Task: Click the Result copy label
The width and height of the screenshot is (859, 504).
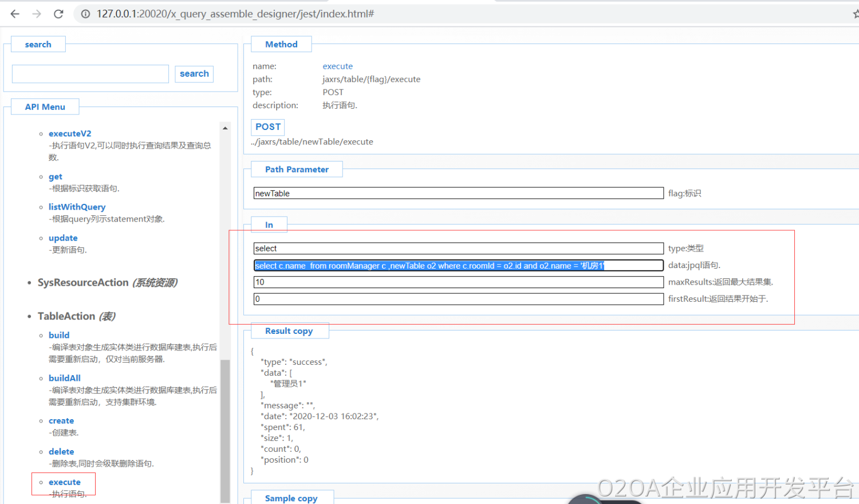Action: 289,331
